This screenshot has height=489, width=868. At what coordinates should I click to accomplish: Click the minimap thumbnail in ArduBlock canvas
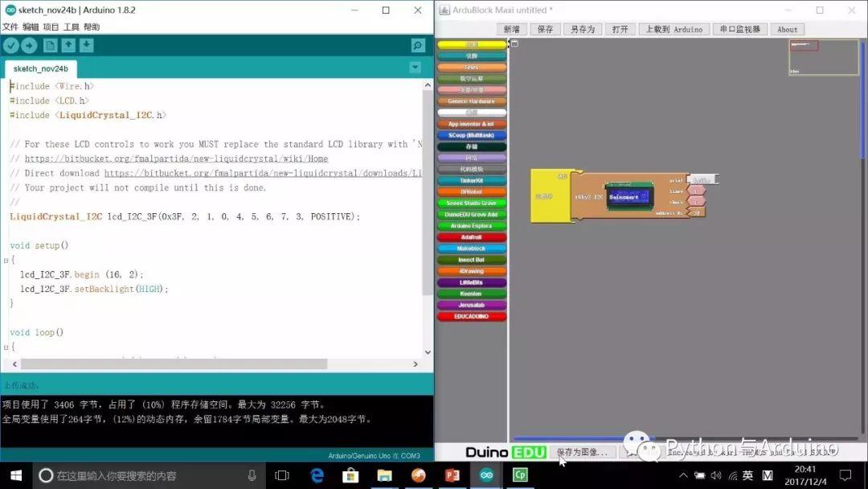point(824,57)
